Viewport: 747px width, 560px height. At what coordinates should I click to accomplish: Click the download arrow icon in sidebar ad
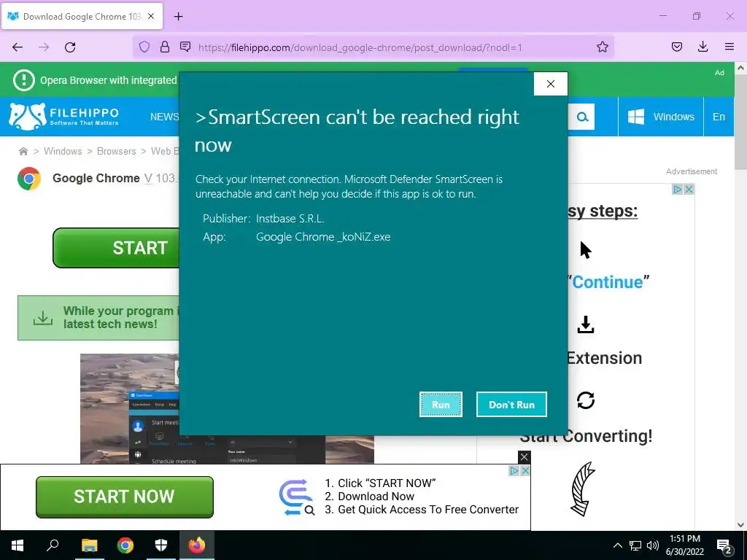[586, 324]
